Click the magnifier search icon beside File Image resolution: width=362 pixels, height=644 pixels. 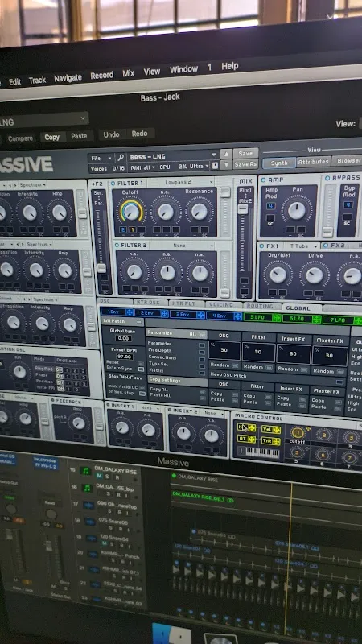click(121, 158)
